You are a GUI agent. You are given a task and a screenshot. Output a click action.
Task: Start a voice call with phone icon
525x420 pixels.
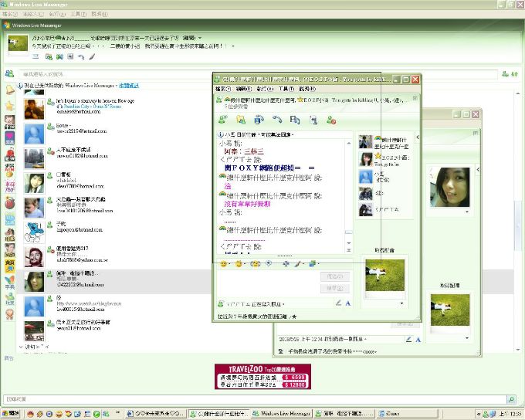point(277,120)
